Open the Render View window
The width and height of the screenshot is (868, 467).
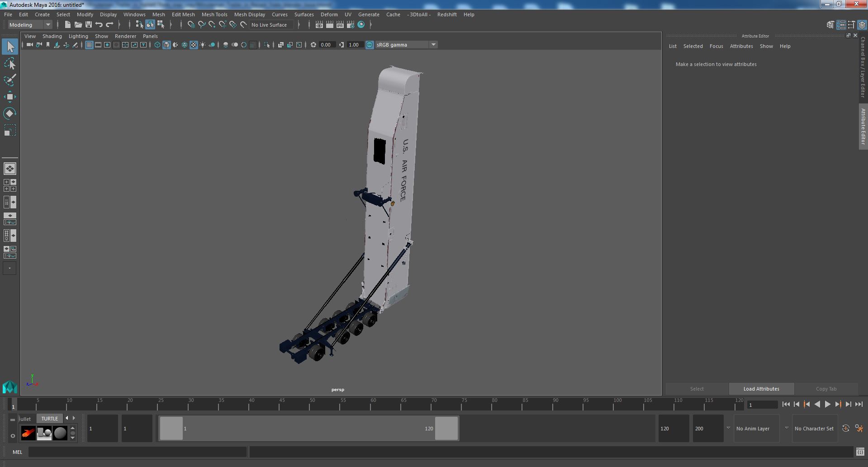point(319,25)
